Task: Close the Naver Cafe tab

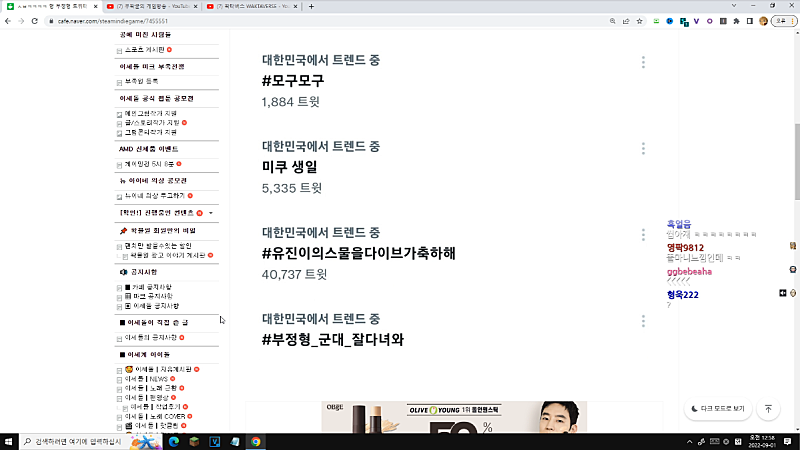Action: click(95, 6)
